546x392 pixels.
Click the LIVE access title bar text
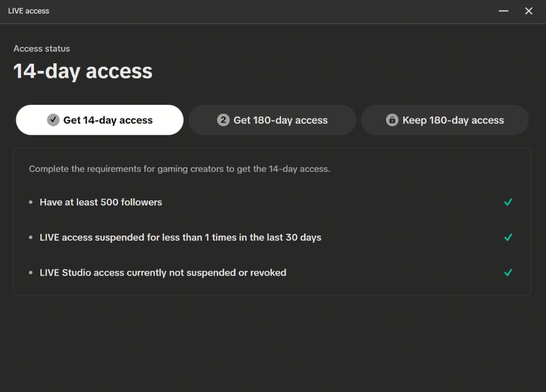click(x=28, y=11)
